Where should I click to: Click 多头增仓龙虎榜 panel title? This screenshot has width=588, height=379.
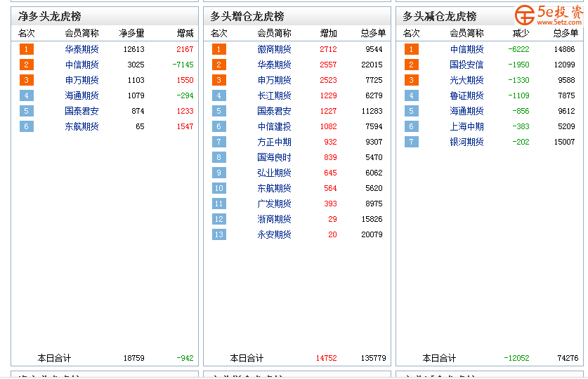(247, 16)
